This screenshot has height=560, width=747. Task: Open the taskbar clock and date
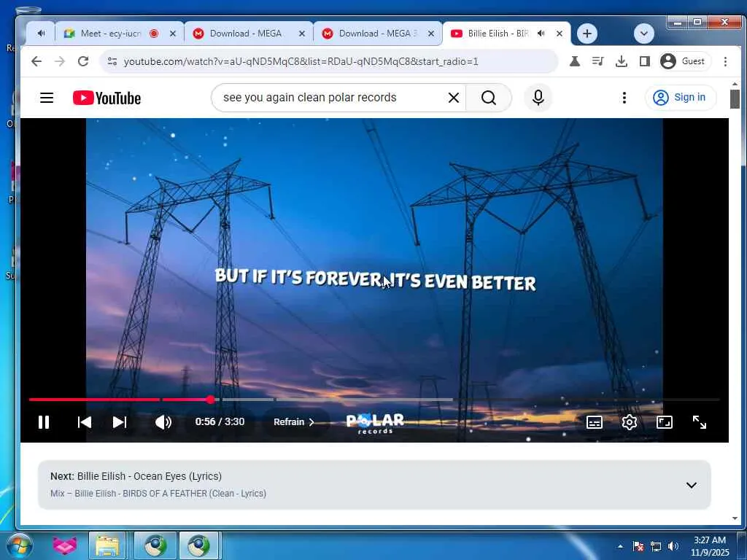coord(709,546)
